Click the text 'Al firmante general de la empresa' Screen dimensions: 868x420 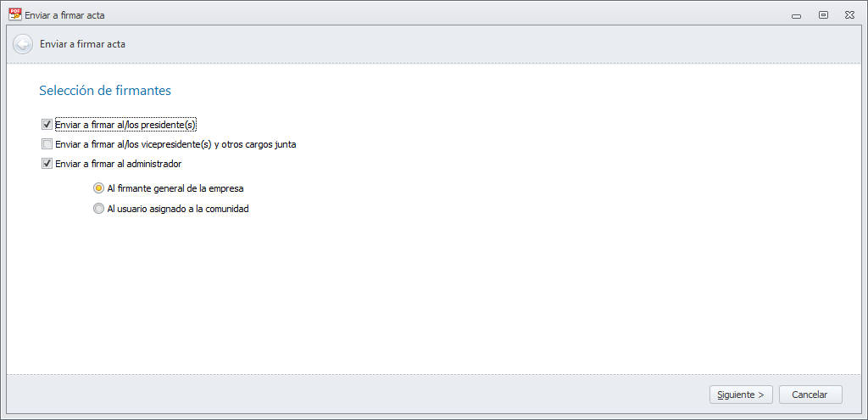coord(175,188)
